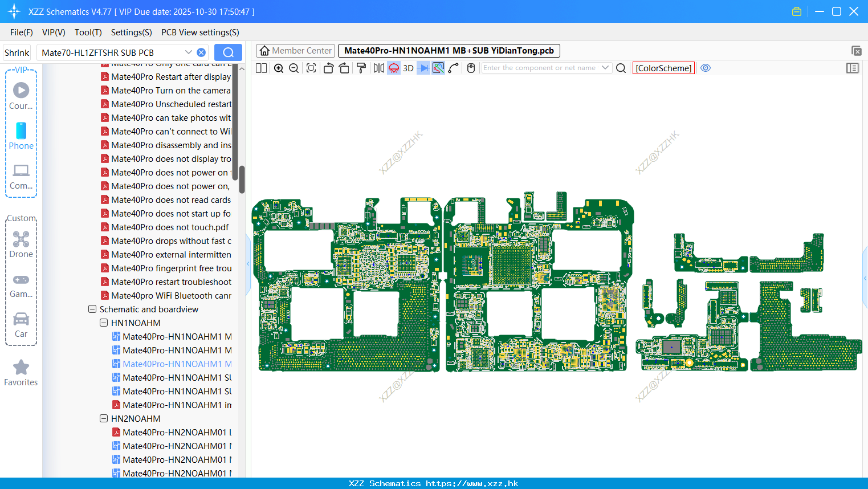Open the component name dropdown arrow

click(x=605, y=68)
